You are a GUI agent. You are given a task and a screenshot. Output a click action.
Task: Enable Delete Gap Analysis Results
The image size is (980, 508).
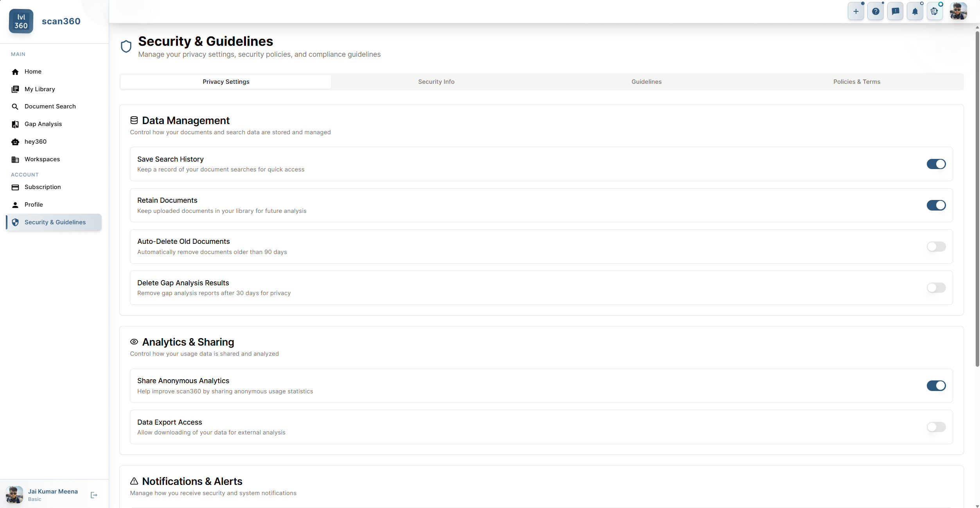[x=936, y=288]
